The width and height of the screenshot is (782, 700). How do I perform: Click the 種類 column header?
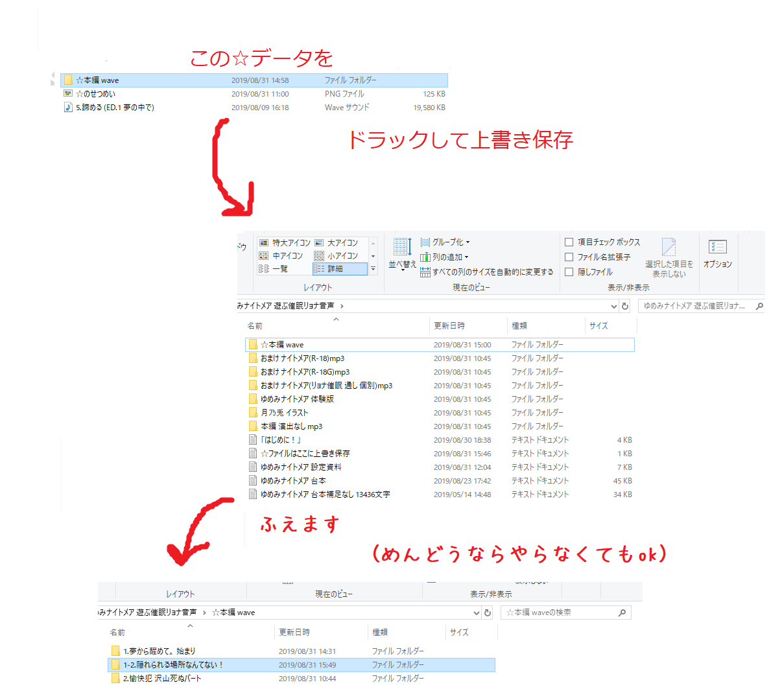[519, 326]
